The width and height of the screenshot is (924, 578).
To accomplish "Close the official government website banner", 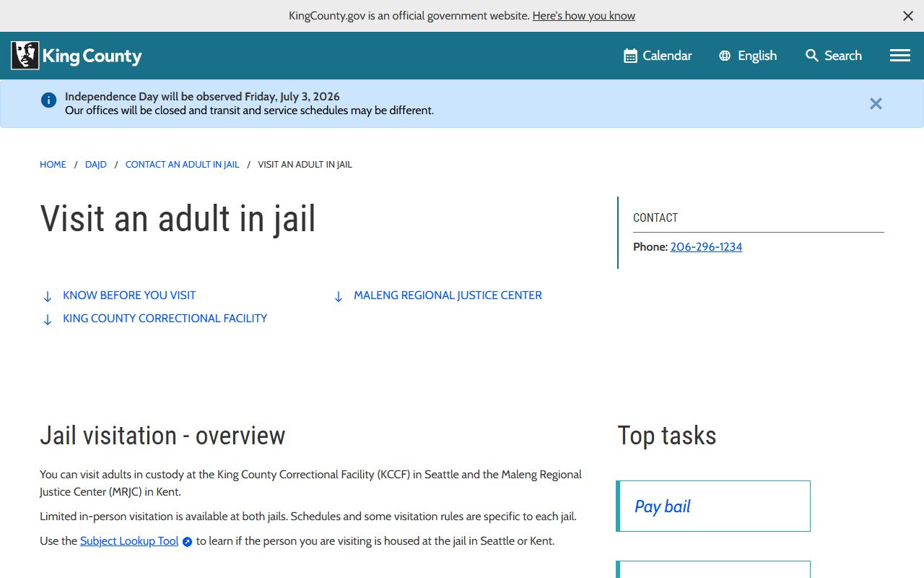I will (x=908, y=16).
